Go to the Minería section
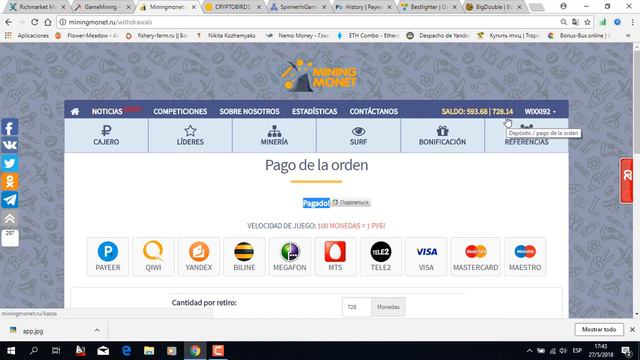 click(x=274, y=136)
